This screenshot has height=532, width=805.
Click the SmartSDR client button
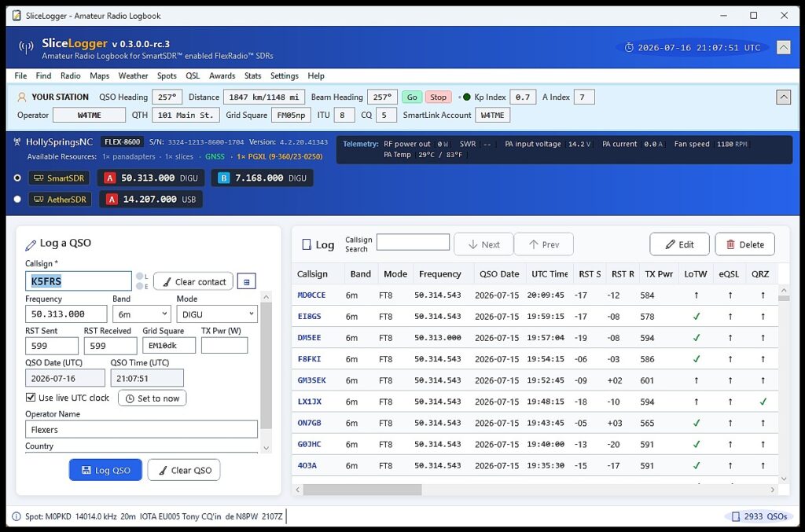point(59,178)
